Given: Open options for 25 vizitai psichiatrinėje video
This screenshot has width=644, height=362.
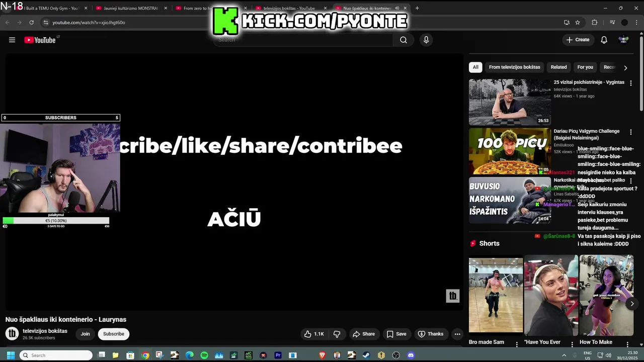Looking at the screenshot, I should coord(631,83).
